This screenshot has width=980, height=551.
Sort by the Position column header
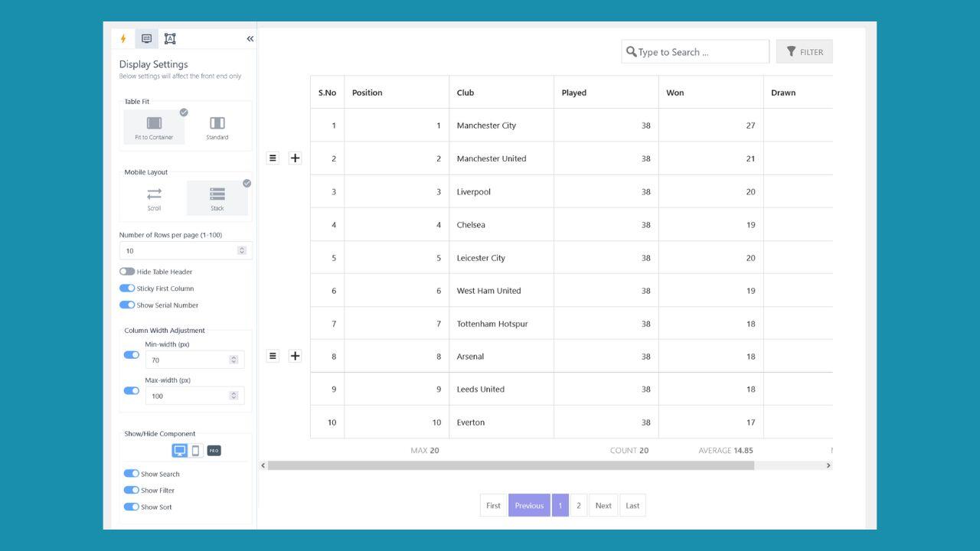397,93
